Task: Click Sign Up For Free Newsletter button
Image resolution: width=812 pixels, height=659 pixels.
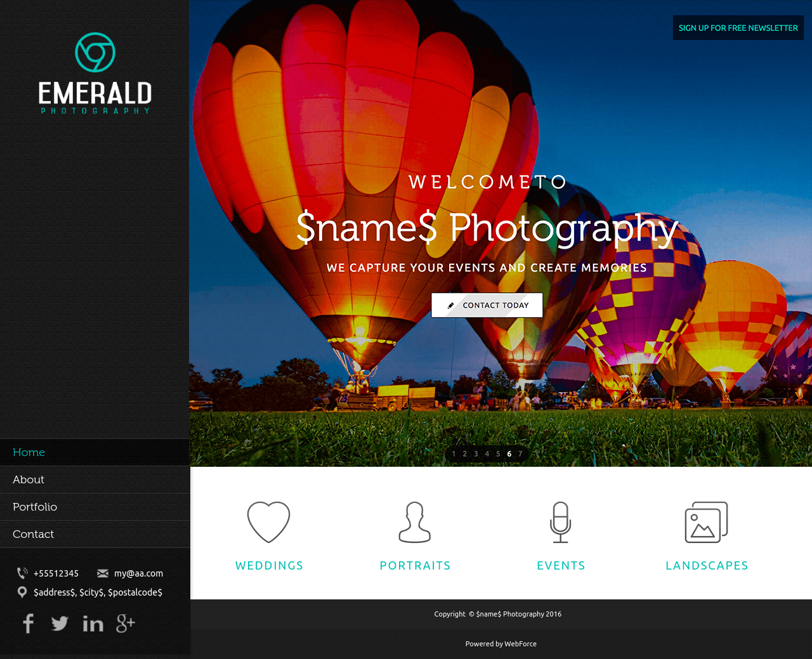Action: [738, 28]
